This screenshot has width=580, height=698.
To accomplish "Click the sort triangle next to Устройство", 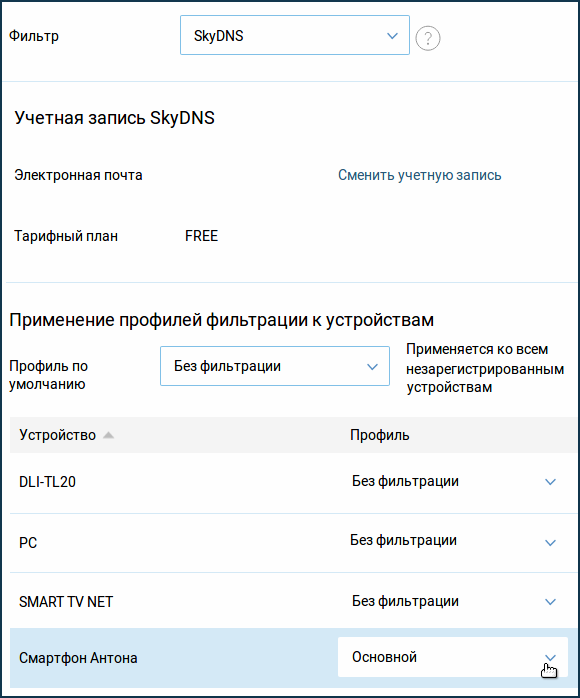I will 109,435.
